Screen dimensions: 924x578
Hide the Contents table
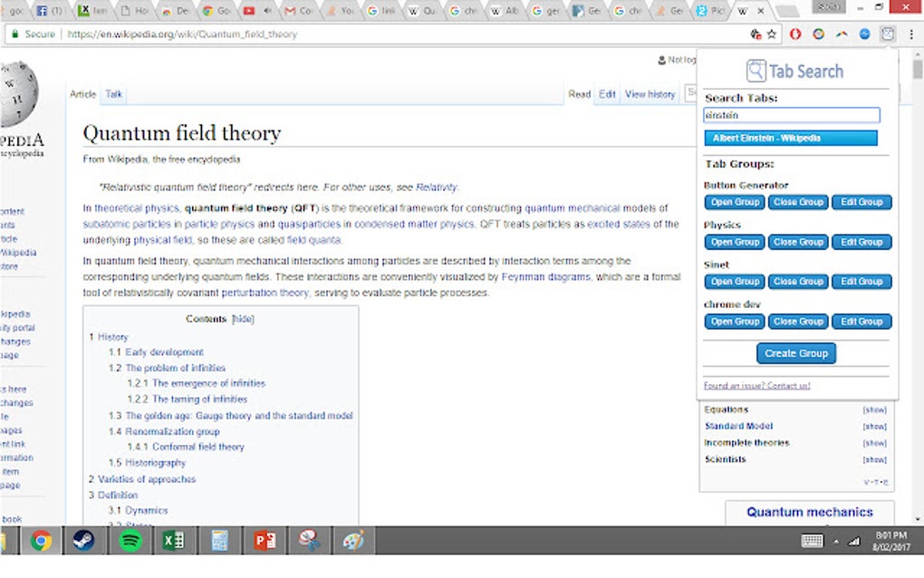pos(243,319)
